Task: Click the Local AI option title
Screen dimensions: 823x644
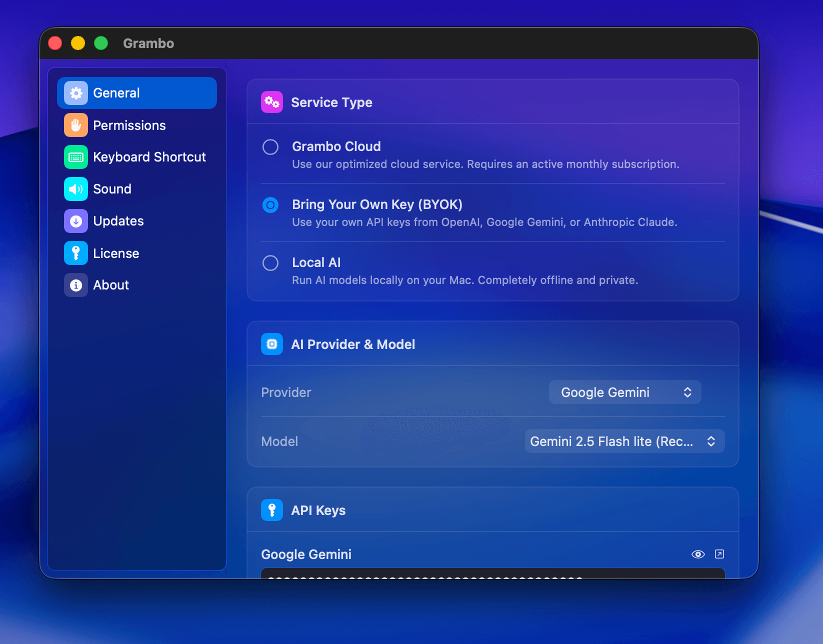Action: click(316, 262)
